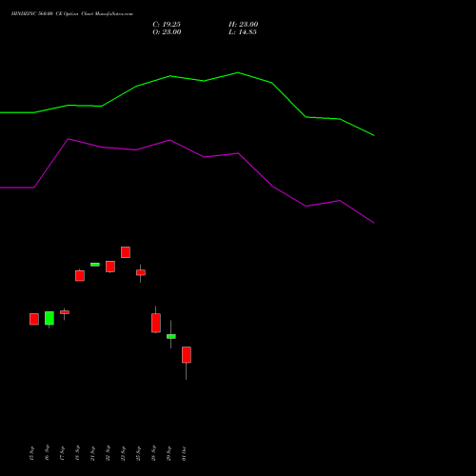476x476 pixels.
Task: Click the 21 Sep date axis label
Action: tap(92, 453)
